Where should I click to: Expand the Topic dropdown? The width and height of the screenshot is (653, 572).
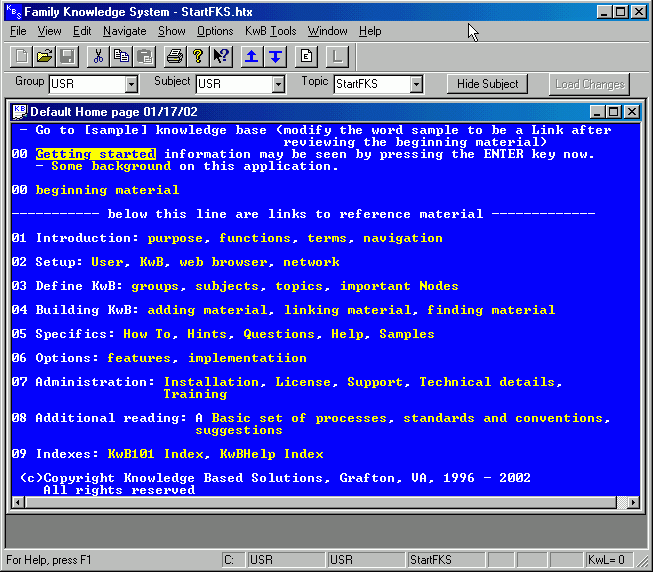[416, 84]
